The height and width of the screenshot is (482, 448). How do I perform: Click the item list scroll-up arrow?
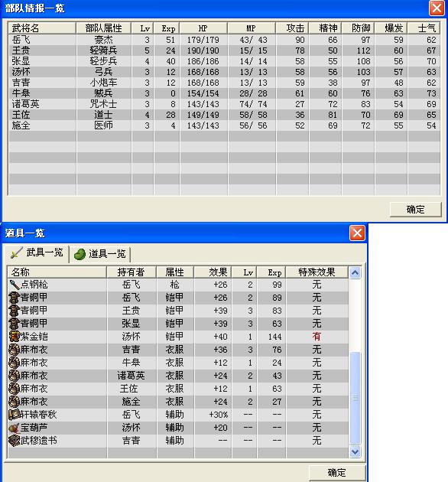point(355,272)
